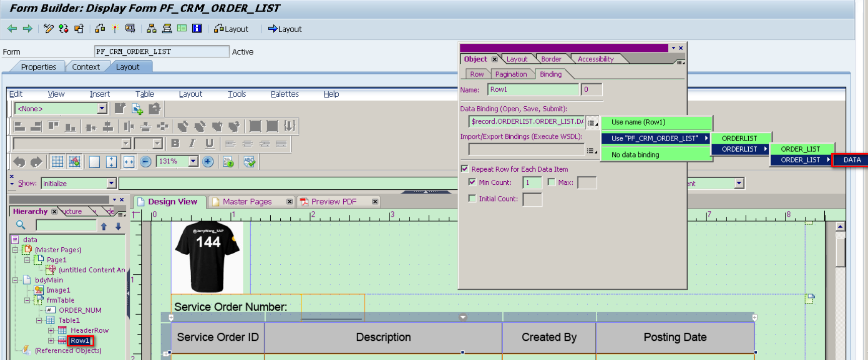The height and width of the screenshot is (360, 868).
Task: Open the Tools menu
Action: point(236,94)
